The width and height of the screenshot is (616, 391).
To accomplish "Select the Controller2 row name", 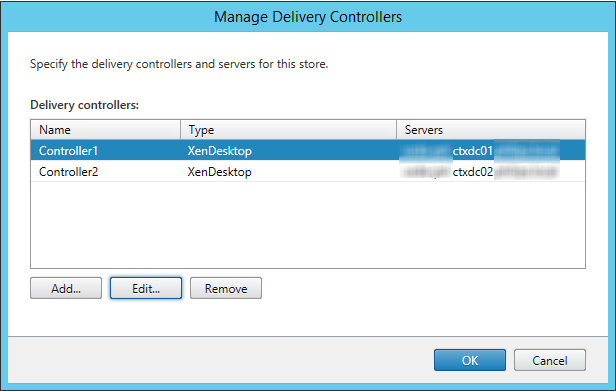I will coord(68,172).
